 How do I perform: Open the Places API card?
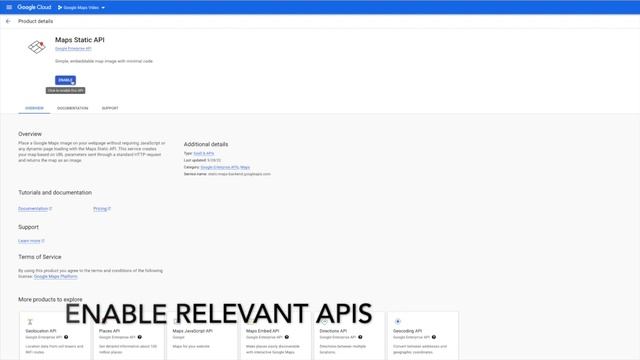(x=129, y=336)
